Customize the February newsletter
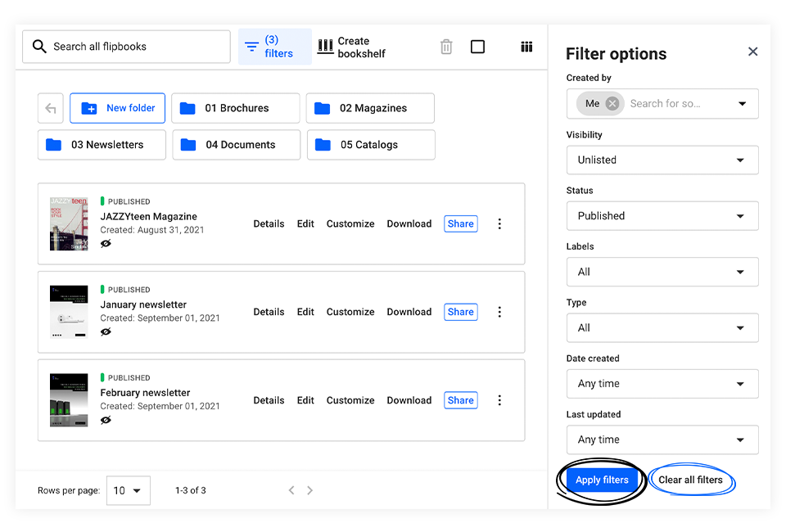This screenshot has width=786, height=532. point(350,400)
